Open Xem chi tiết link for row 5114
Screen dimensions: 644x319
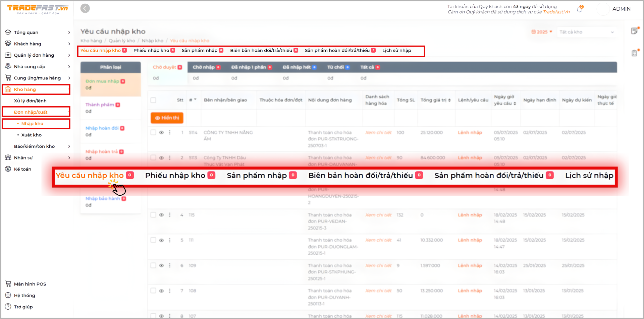tap(378, 133)
